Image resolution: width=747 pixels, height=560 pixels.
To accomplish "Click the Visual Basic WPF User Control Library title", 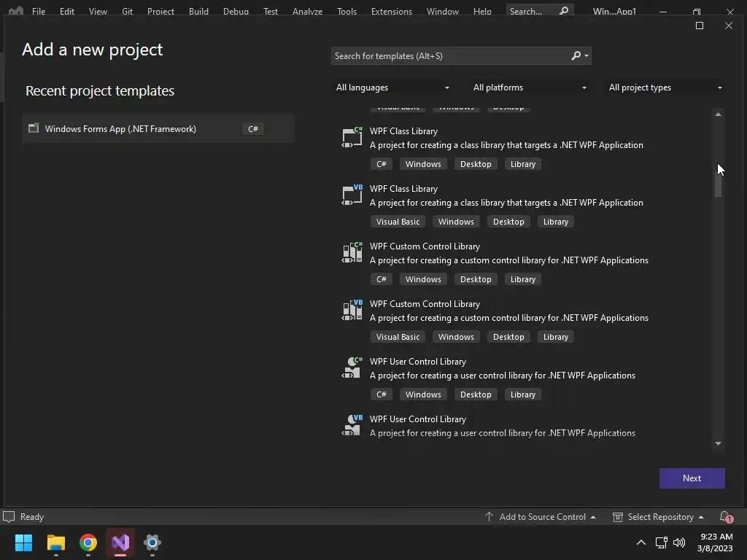I will [x=418, y=419].
